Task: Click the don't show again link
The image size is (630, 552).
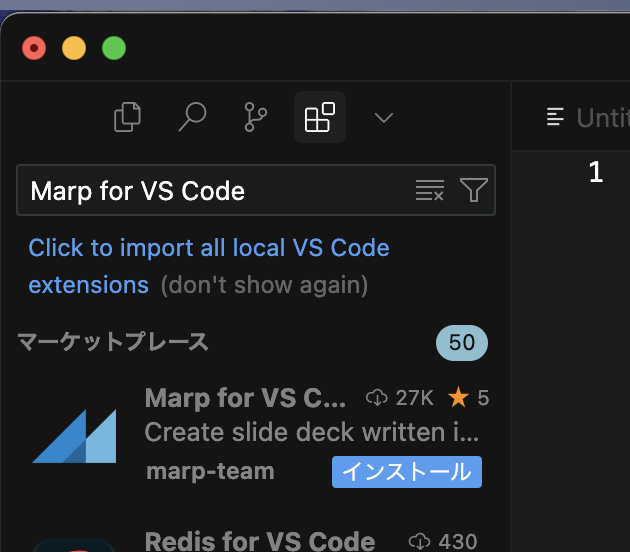Action: (264, 285)
